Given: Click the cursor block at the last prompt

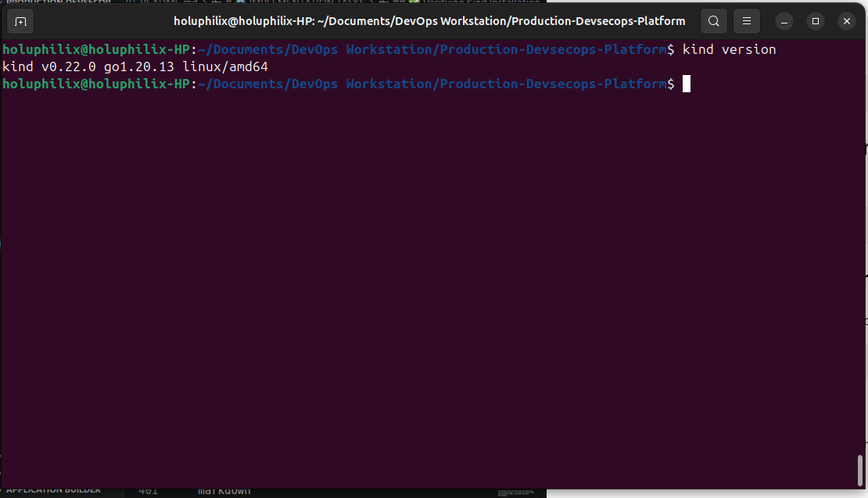Looking at the screenshot, I should [687, 84].
